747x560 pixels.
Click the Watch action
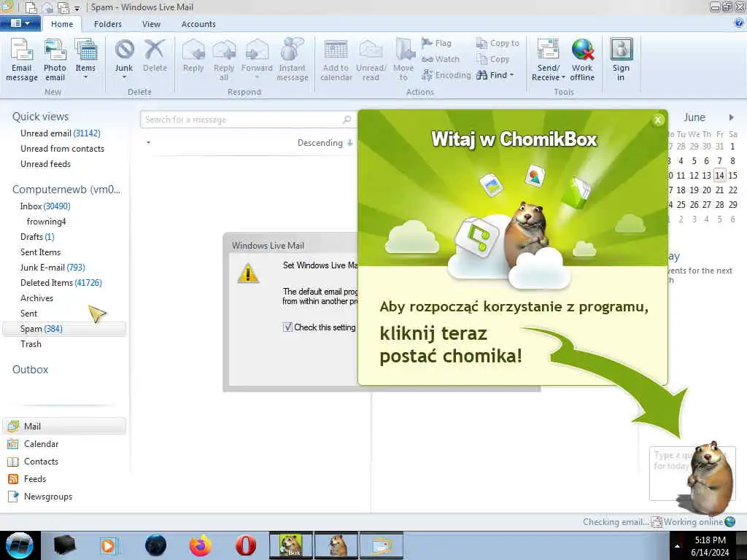click(x=441, y=59)
